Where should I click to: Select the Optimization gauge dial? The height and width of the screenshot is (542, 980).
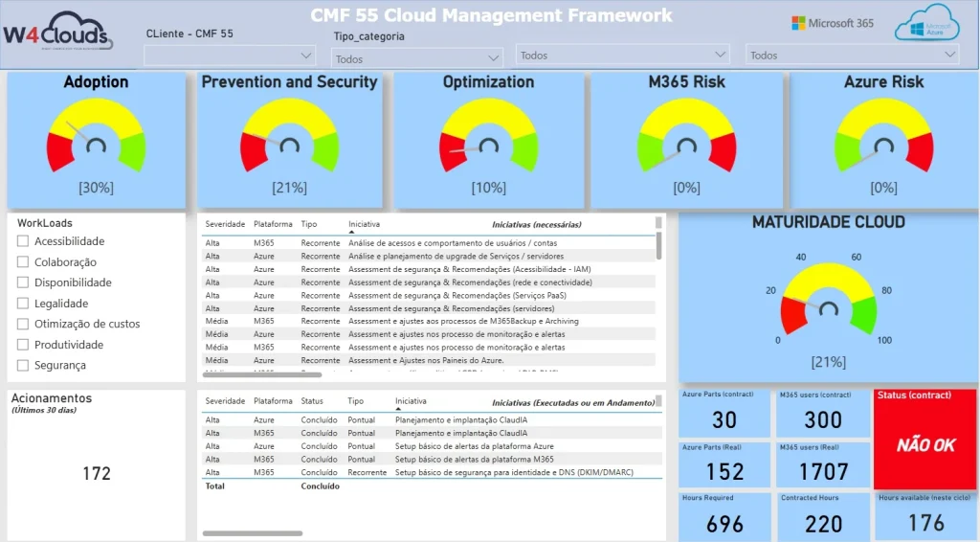tap(488, 139)
